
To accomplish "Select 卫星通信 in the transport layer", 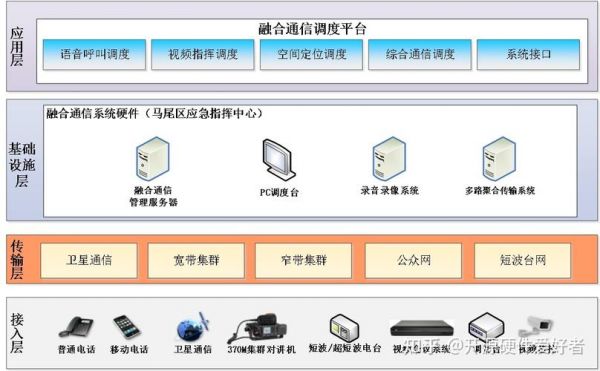I will pyautogui.click(x=89, y=260).
